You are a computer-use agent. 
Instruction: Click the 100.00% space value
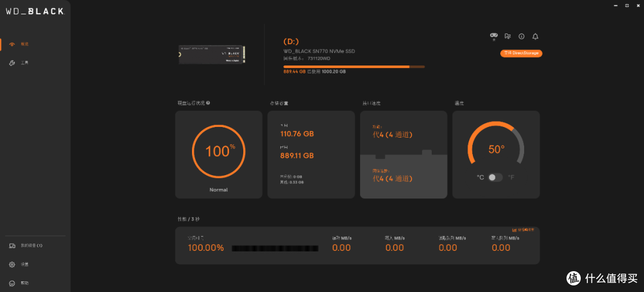tap(206, 248)
